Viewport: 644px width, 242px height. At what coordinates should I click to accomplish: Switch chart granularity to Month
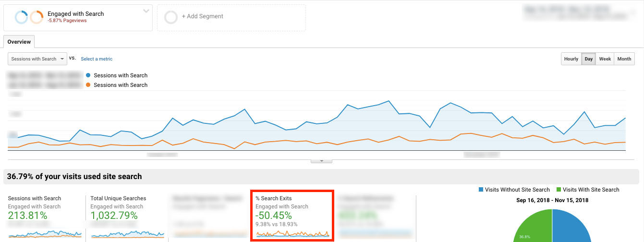tap(624, 59)
